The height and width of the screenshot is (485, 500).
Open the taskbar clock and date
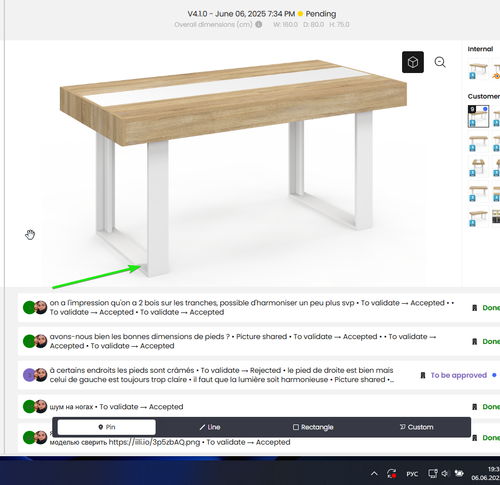click(x=486, y=473)
